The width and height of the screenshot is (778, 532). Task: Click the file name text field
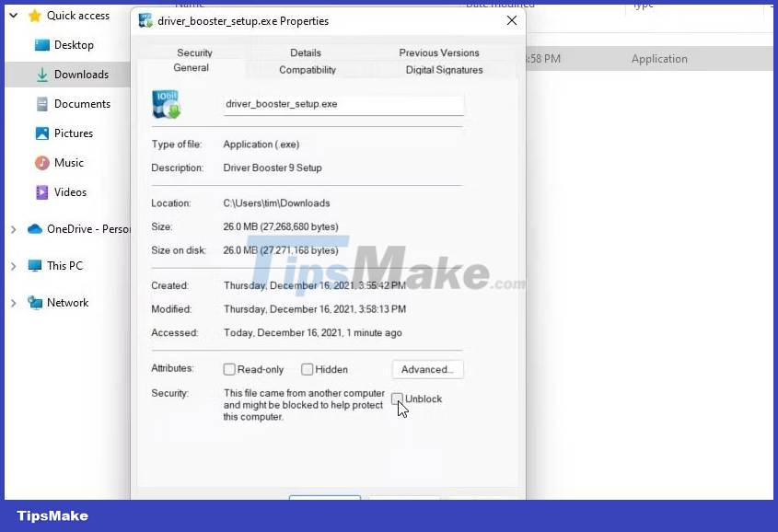(x=343, y=104)
